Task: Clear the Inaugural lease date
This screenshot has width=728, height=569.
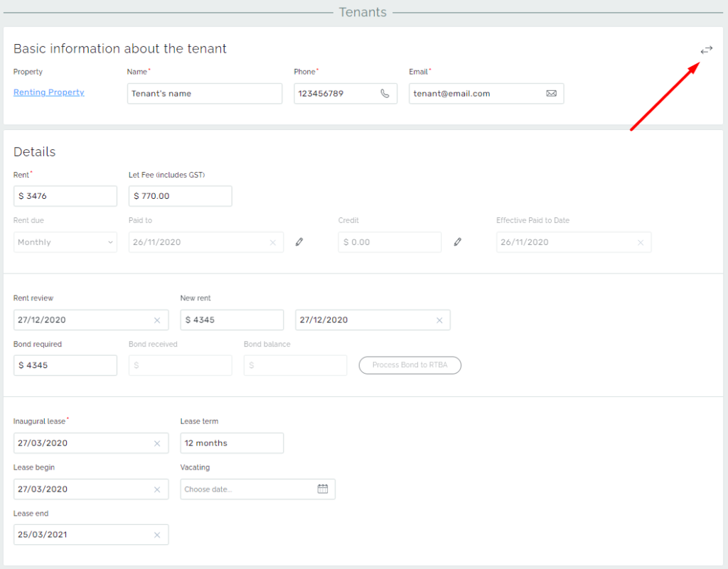Action: (x=157, y=443)
